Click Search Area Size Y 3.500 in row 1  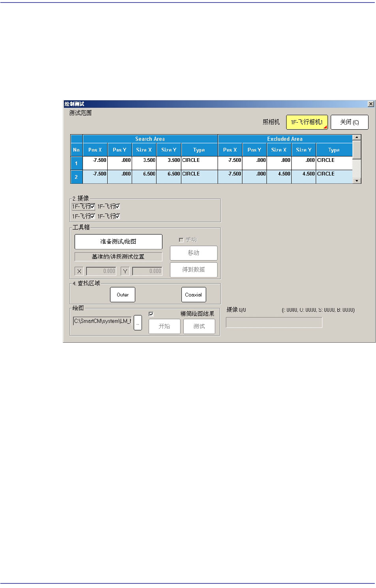[168, 163]
